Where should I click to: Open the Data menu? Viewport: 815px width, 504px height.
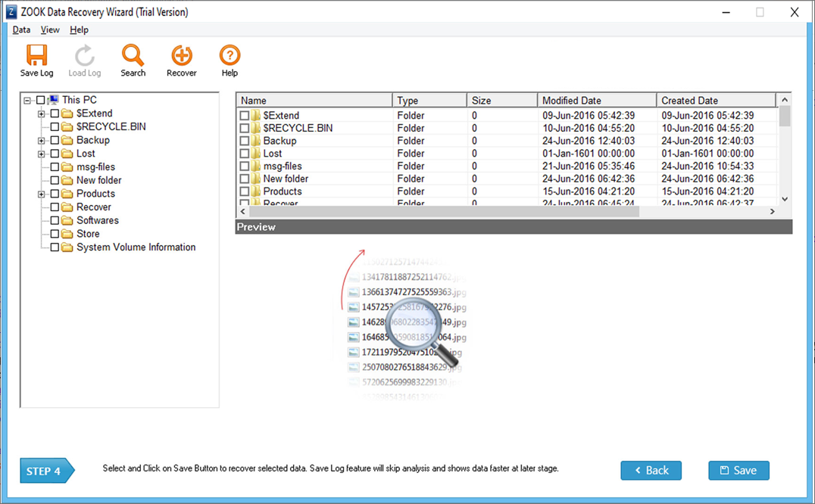[21, 30]
